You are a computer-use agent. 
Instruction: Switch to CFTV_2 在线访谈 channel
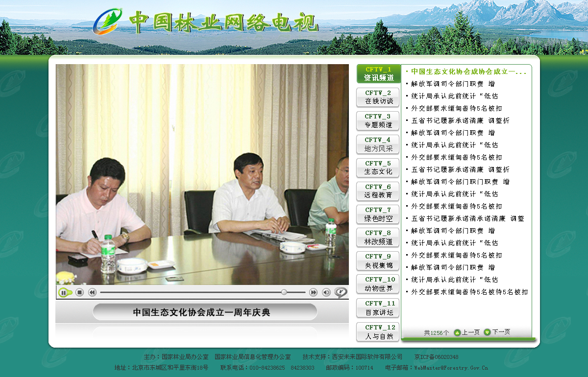click(378, 97)
